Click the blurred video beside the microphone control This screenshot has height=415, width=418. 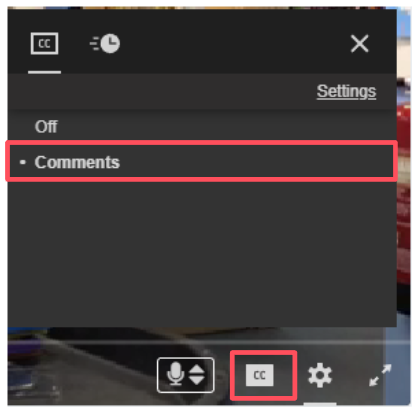[80, 375]
